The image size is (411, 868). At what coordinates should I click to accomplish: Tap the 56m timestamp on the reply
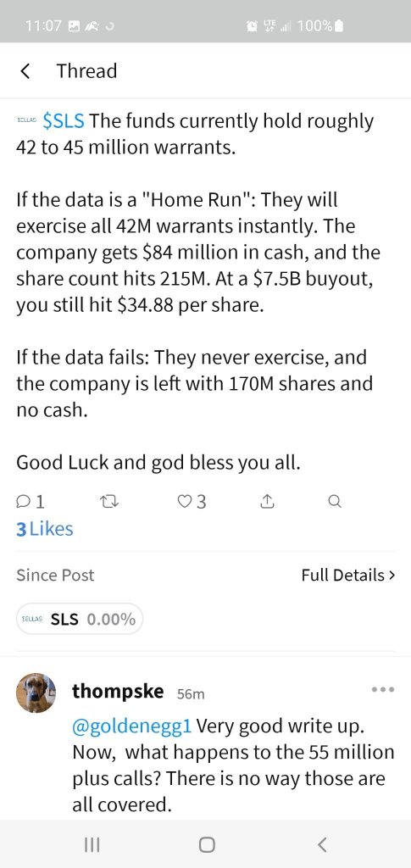pyautogui.click(x=191, y=694)
